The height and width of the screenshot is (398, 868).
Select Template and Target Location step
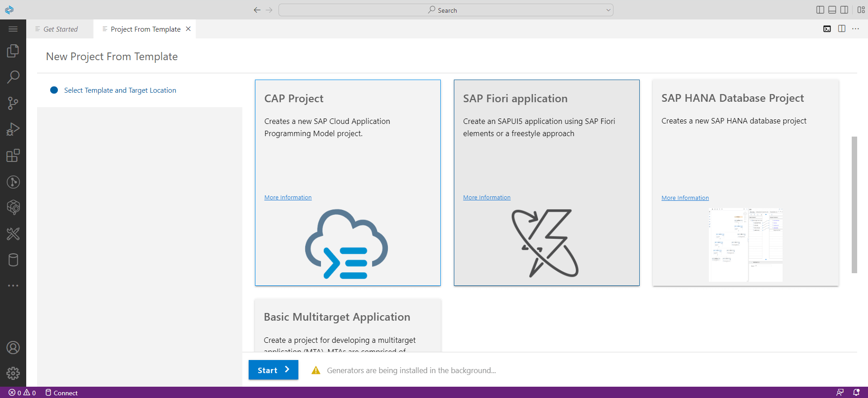click(x=120, y=90)
